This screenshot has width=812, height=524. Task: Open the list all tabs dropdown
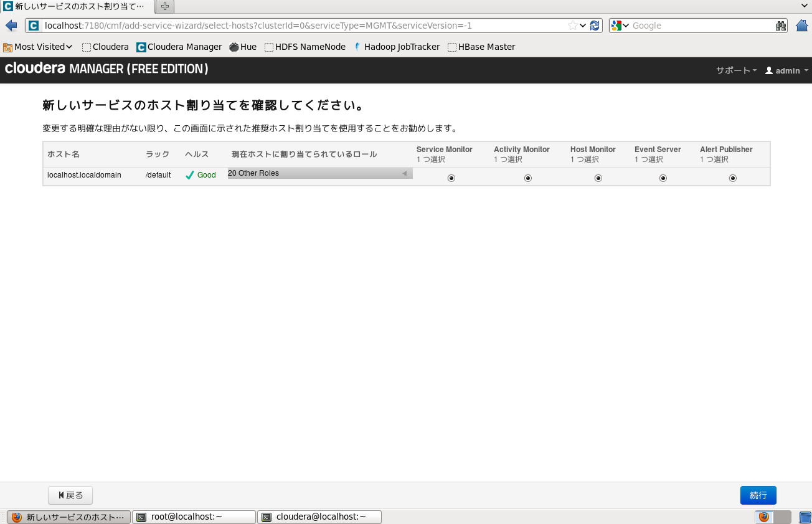(805, 6)
